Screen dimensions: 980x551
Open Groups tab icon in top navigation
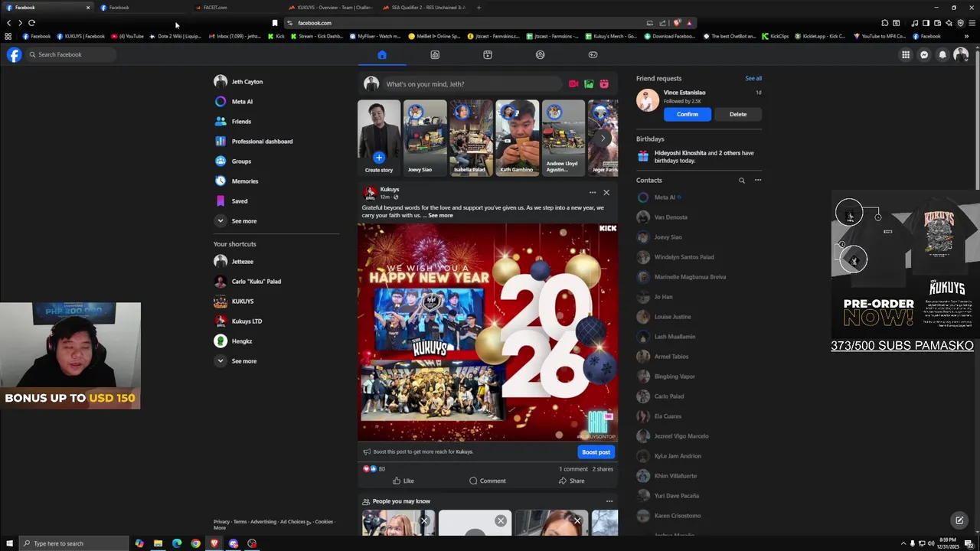point(541,54)
